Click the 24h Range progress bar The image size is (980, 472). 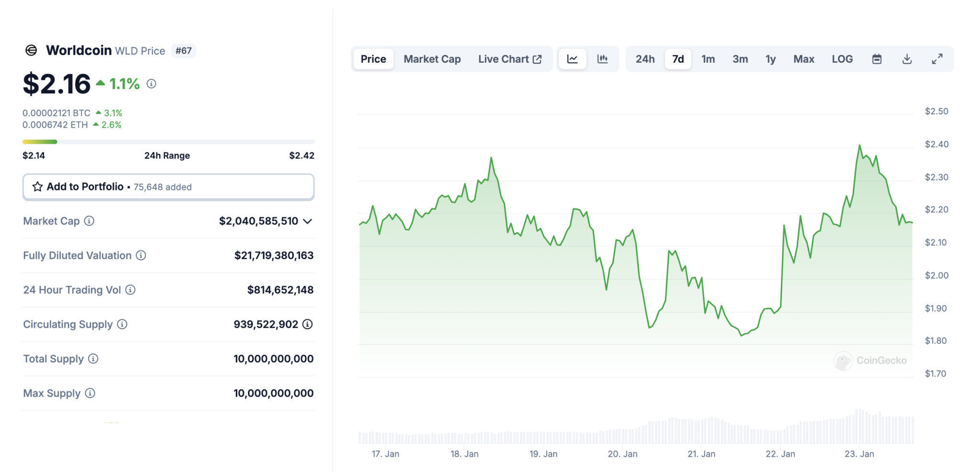point(168,142)
